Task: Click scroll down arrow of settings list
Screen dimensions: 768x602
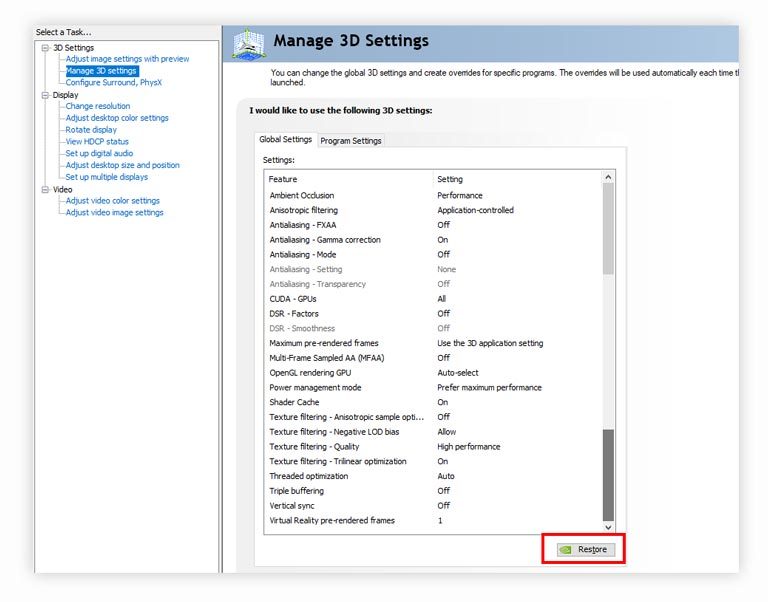Action: tap(608, 528)
